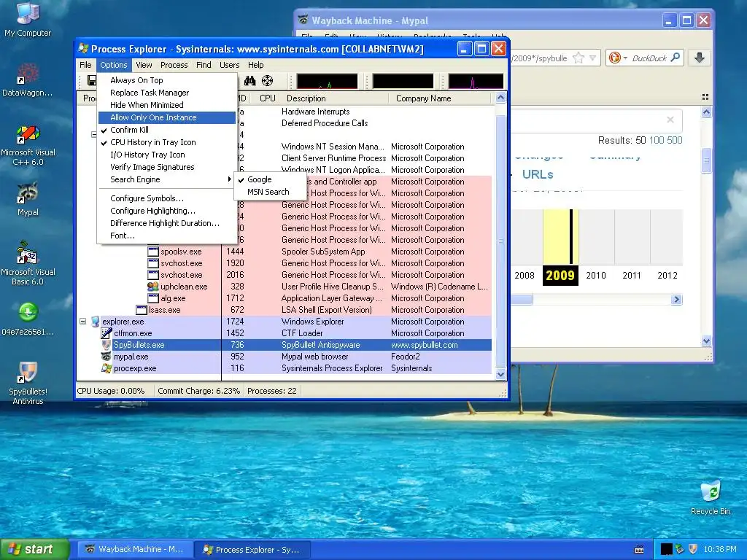This screenshot has height=560, width=747.
Task: Select Google as the search engine
Action: 270,179
